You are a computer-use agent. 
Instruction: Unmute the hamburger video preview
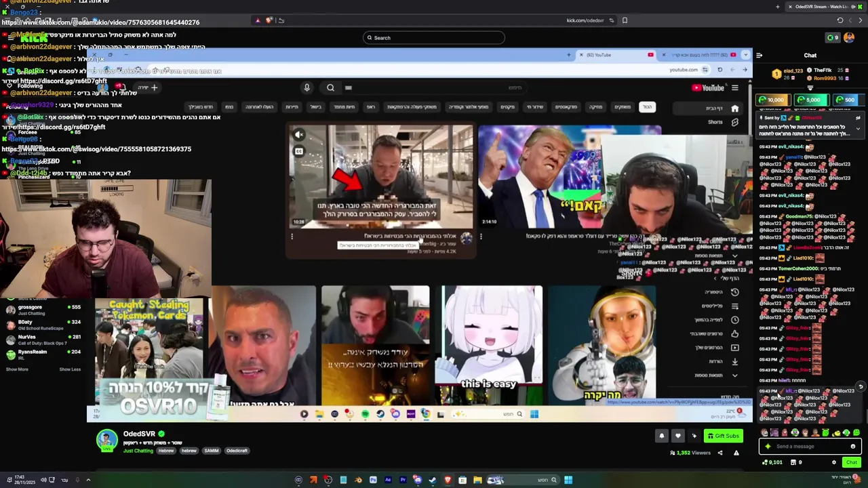[299, 134]
